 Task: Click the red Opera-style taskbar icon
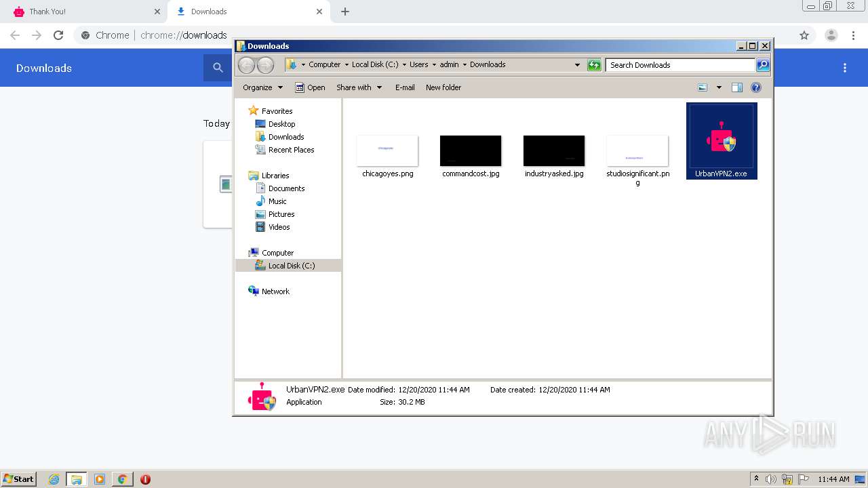(x=145, y=479)
